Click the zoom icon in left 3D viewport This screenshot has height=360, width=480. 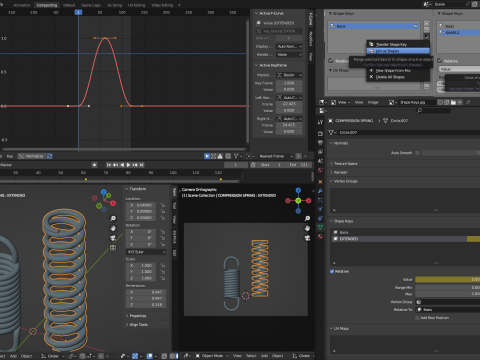(113, 218)
